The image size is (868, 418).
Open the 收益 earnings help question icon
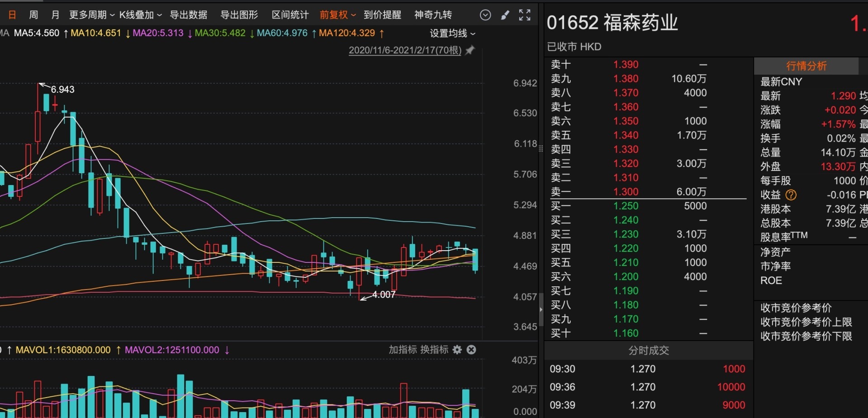click(792, 195)
